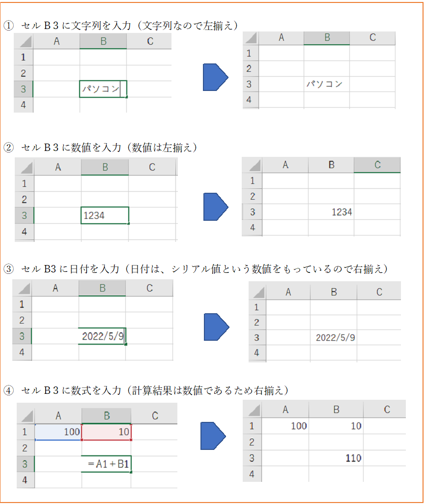
Task: Select highlighted row 3 header in example ④ left grid
Action: [x=25, y=464]
